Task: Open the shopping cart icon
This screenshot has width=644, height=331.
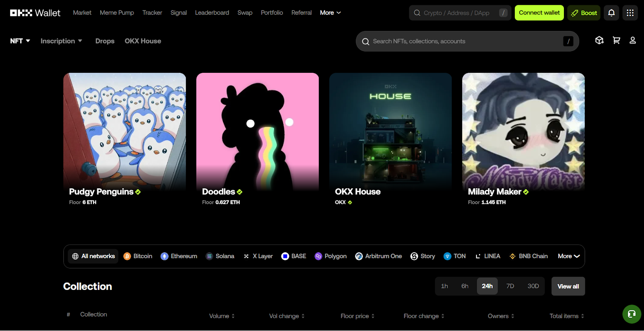Action: (616, 40)
